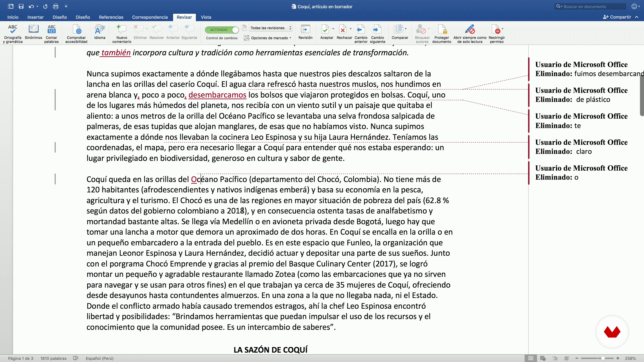This screenshot has height=362, width=644.
Task: Open Contar palabras word count tool
Action: (51, 34)
